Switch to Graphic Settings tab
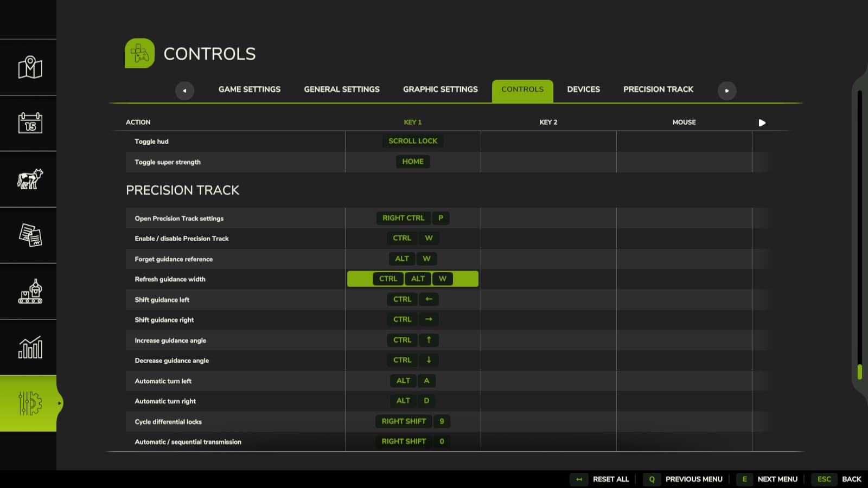The height and width of the screenshot is (488, 868). 441,89
